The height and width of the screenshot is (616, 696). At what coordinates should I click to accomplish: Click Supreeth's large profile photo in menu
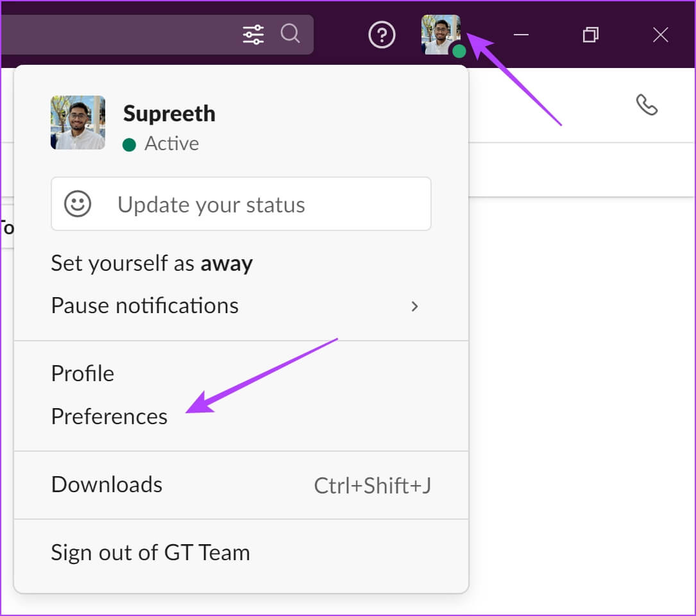coord(78,123)
